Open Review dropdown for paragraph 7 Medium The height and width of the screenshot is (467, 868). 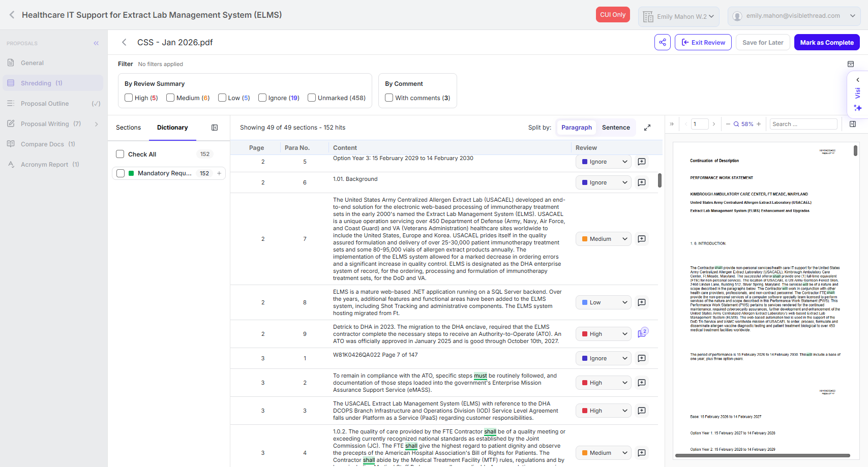[604, 239]
